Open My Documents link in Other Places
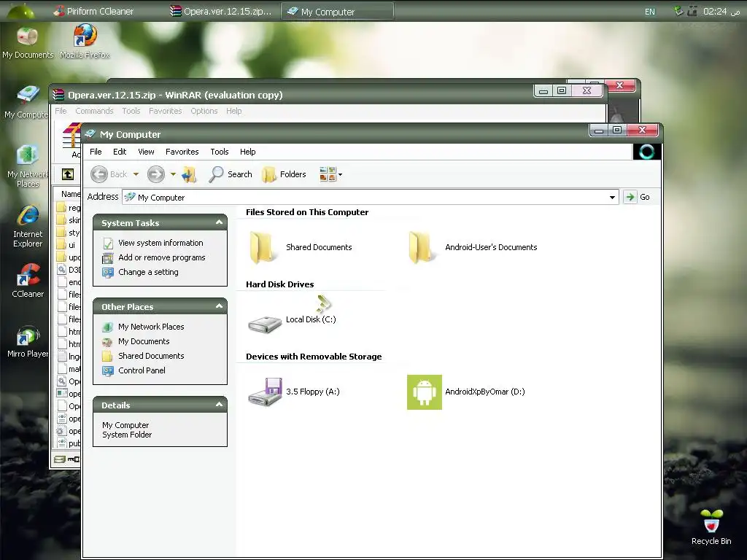This screenshot has width=747, height=560. tap(144, 341)
